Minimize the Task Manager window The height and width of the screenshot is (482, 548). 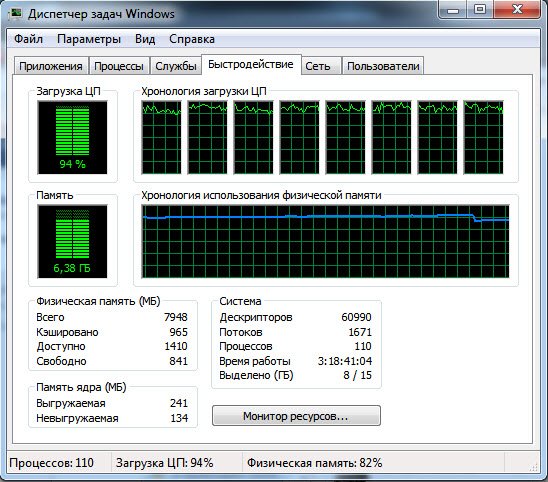coord(453,10)
